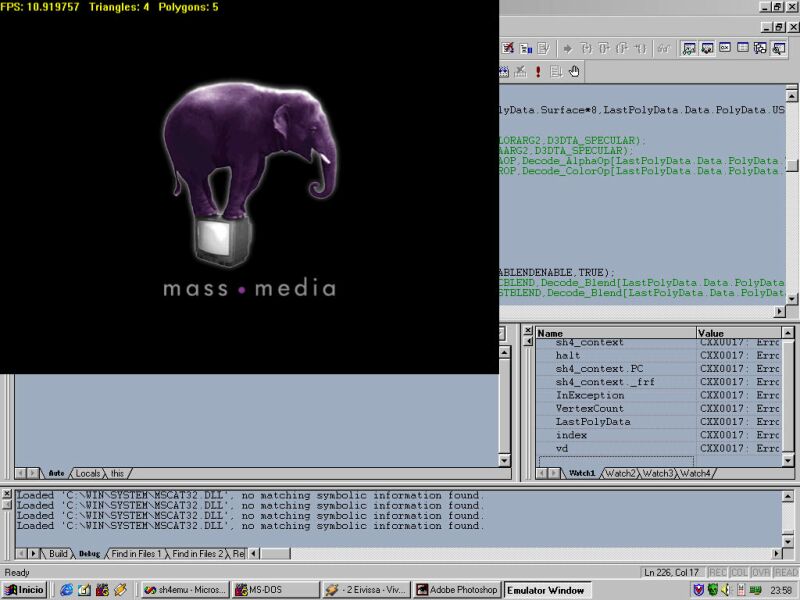The width and height of the screenshot is (800, 600).
Task: Click Output pane scroll up arrow
Action: [x=788, y=496]
